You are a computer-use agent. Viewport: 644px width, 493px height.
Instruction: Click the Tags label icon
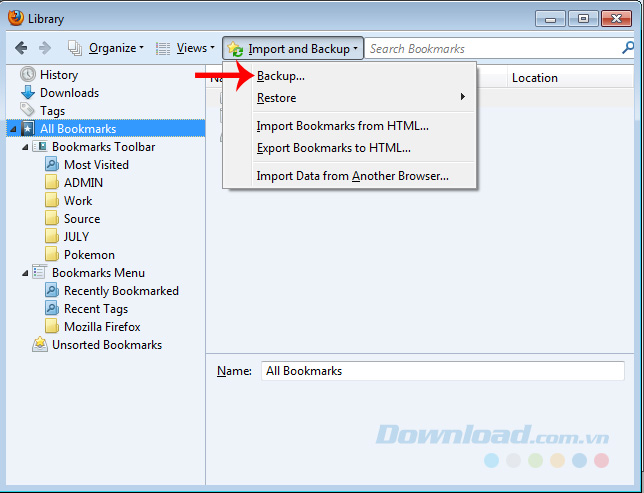tap(28, 110)
